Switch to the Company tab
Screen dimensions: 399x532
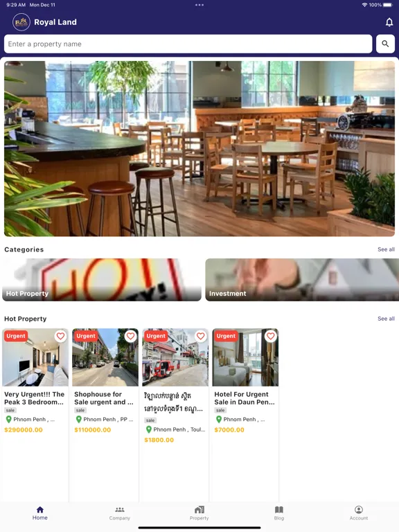pos(119,513)
